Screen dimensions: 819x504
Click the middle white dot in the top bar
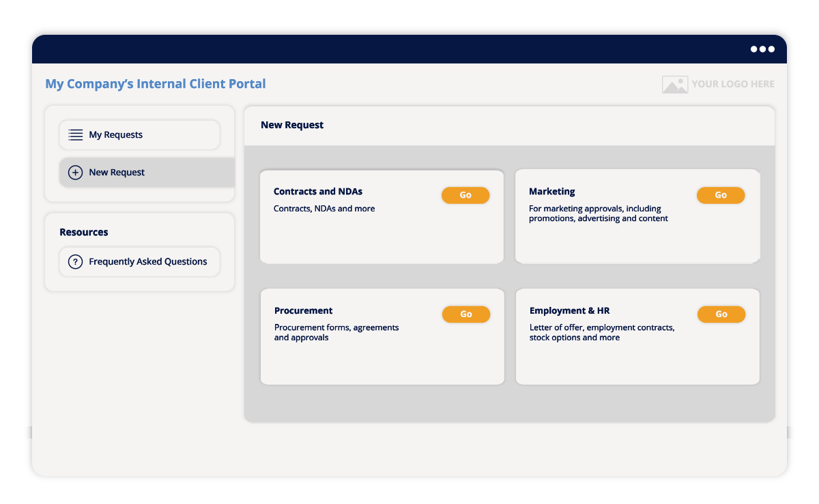(x=762, y=48)
